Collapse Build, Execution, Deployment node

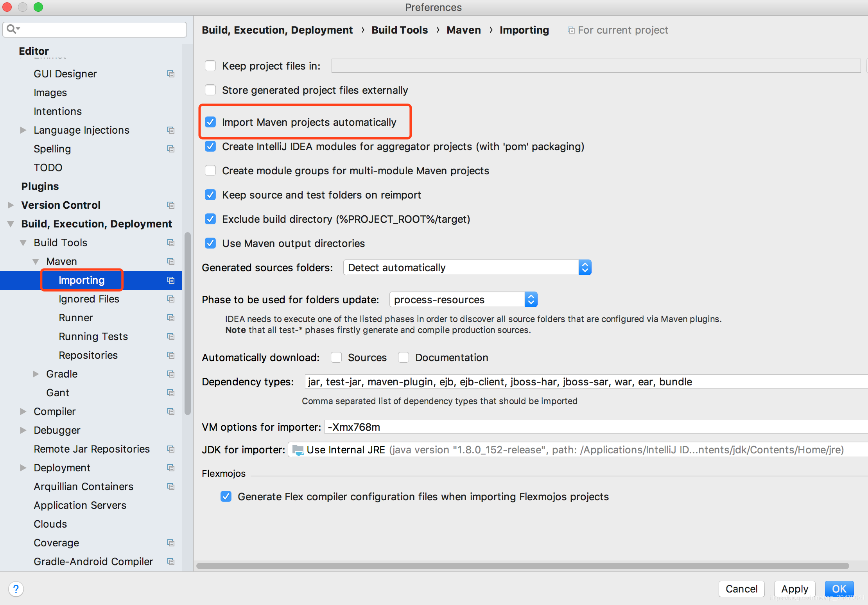11,224
